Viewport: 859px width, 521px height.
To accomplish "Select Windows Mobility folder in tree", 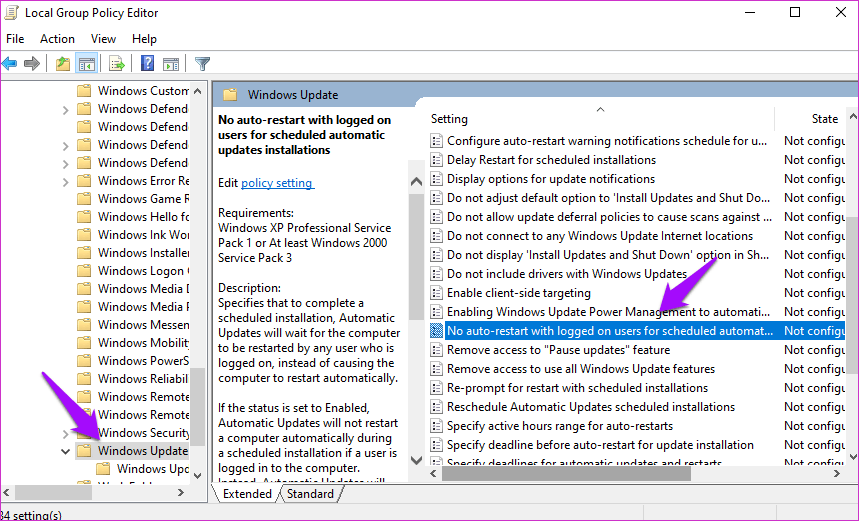I will coord(143,343).
